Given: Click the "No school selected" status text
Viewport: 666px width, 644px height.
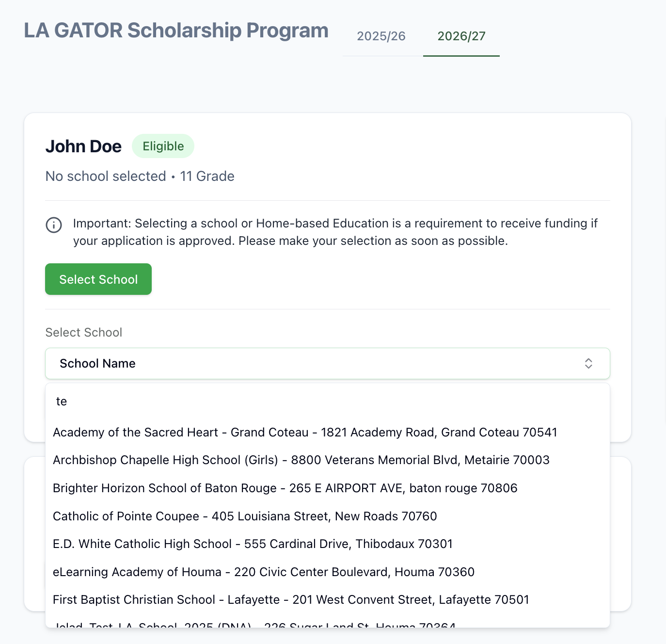Looking at the screenshot, I should 106,177.
